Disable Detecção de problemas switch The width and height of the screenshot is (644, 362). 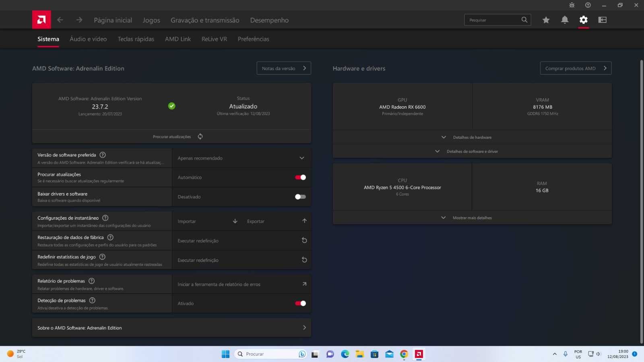pos(300,303)
